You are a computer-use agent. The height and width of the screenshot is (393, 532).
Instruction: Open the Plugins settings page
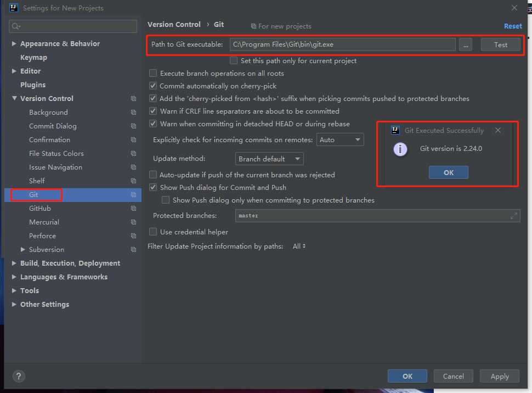pyautogui.click(x=33, y=85)
